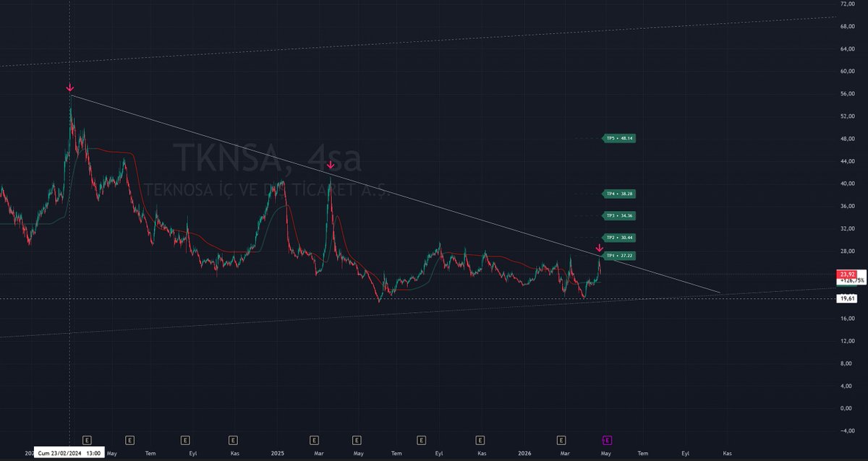Open the first earnings E marker beside date tooltip
868x461 pixels.
pos(87,439)
